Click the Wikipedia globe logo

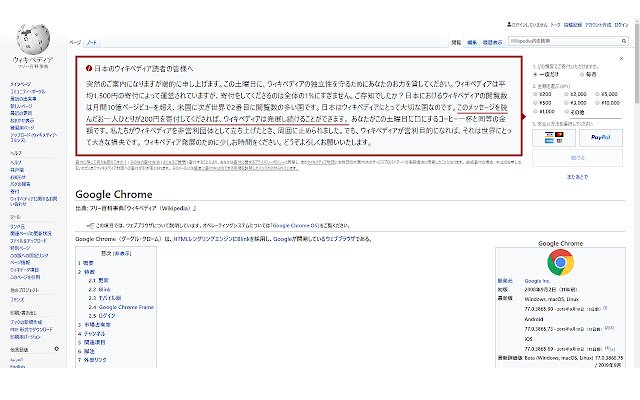(33, 39)
